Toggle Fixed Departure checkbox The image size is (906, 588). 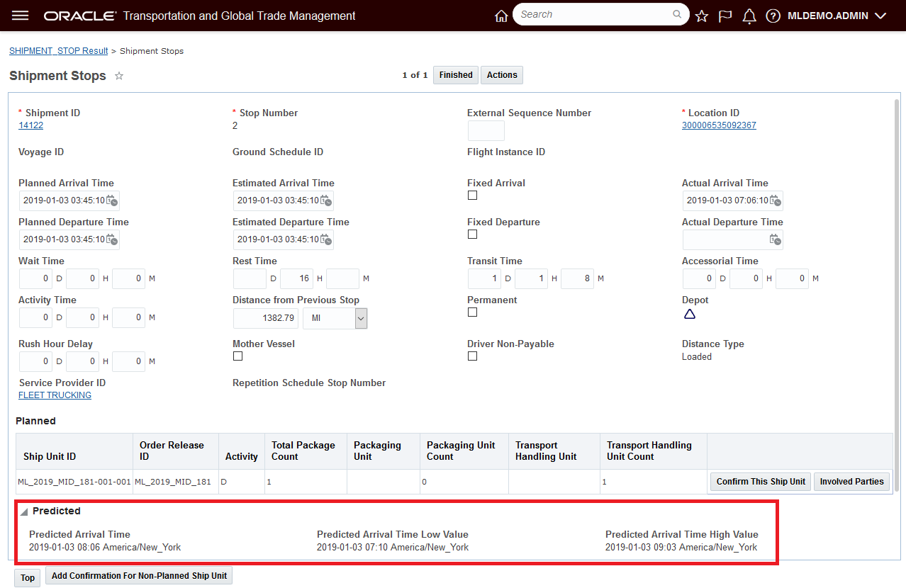(x=473, y=234)
